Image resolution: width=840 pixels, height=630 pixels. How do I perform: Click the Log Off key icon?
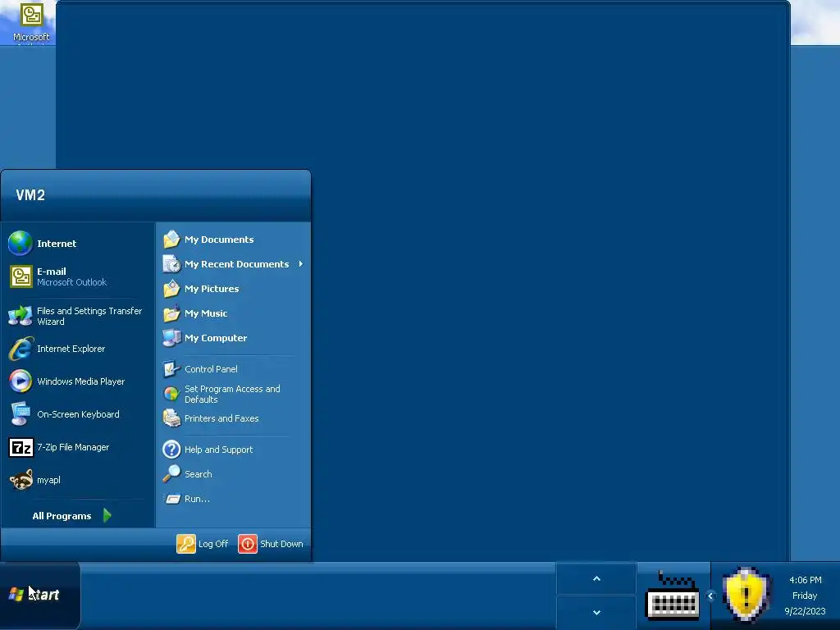[186, 544]
